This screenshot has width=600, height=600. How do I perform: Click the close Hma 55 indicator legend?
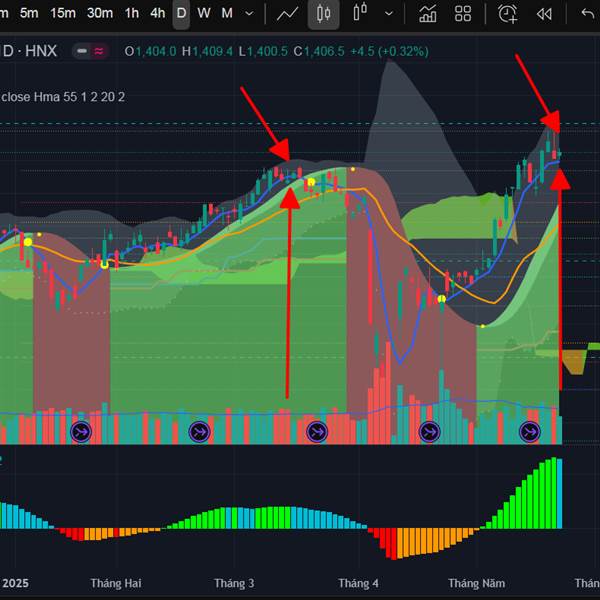63,97
